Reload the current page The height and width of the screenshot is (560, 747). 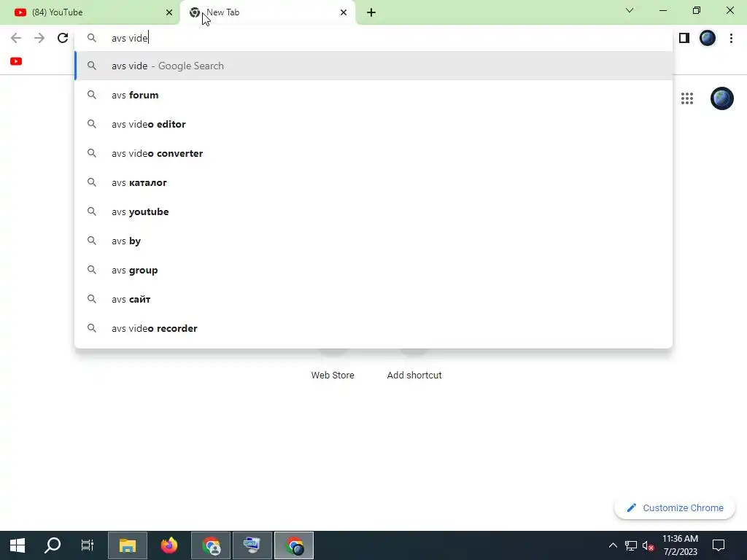[x=63, y=38]
